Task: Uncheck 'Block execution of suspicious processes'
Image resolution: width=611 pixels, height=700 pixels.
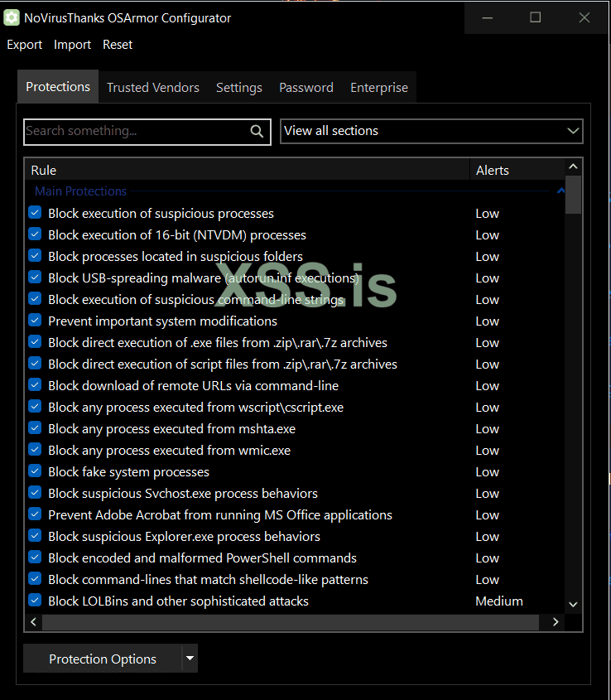Action: [35, 213]
